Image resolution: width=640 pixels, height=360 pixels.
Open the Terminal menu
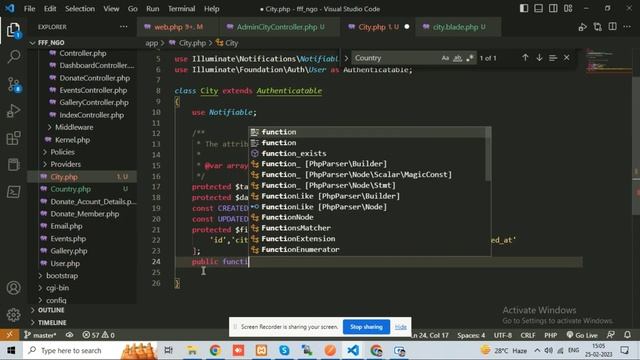coord(181,9)
